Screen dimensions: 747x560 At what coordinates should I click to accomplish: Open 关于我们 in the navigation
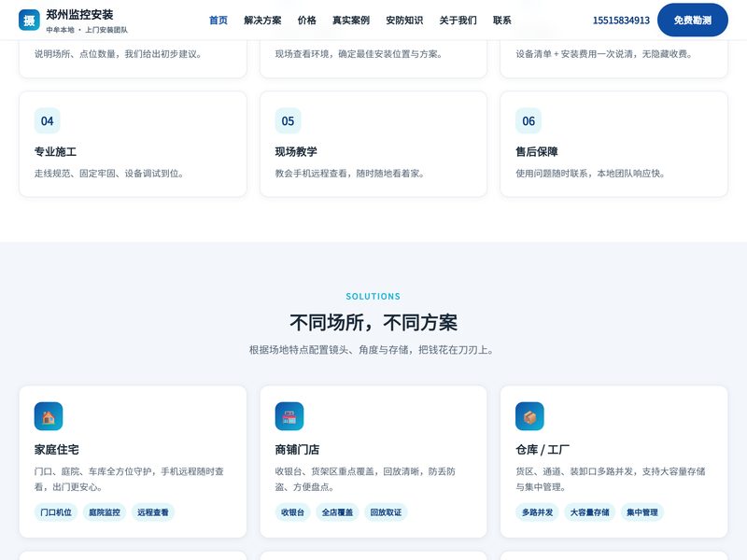(458, 20)
